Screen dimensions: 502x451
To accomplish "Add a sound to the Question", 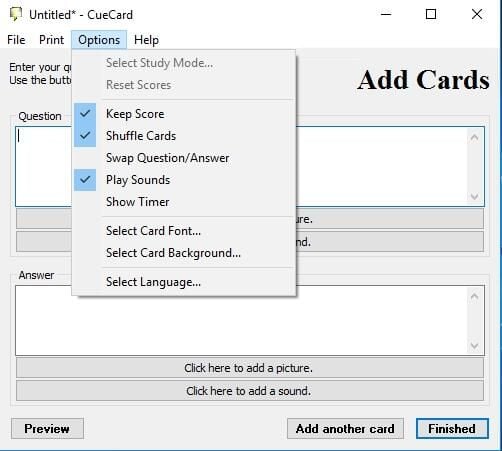I will click(389, 242).
